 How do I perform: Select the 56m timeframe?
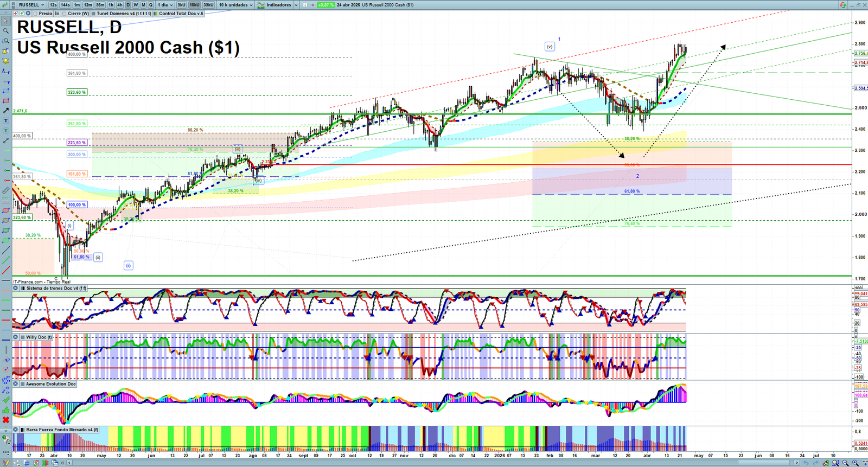(100, 5)
